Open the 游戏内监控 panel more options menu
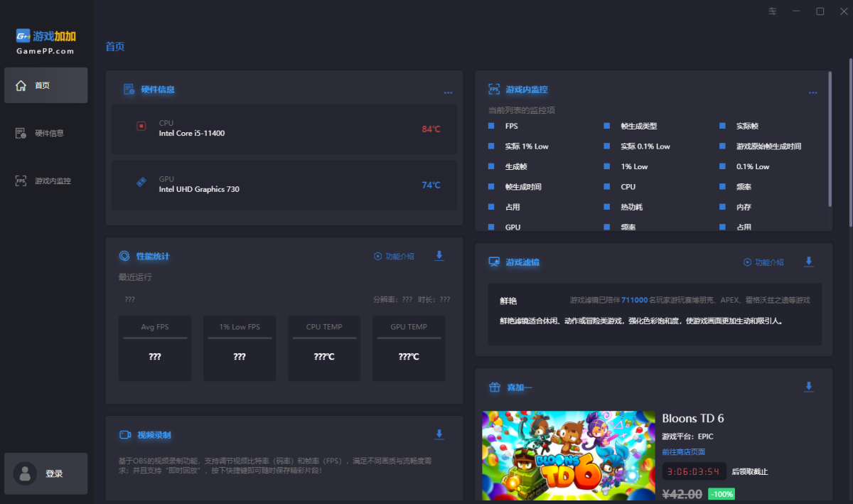This screenshot has width=853, height=504. 812,92
